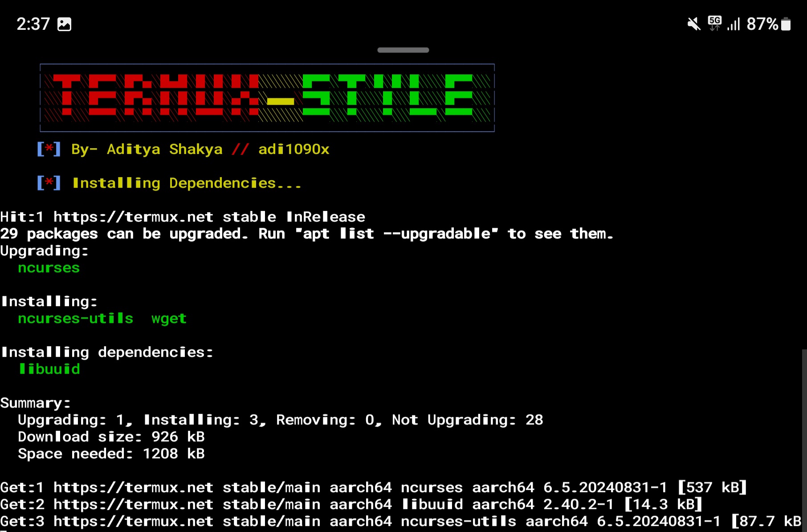Image resolution: width=807 pixels, height=532 pixels.
Task: Tap the 2:37 clock in status bar
Action: pyautogui.click(x=33, y=24)
